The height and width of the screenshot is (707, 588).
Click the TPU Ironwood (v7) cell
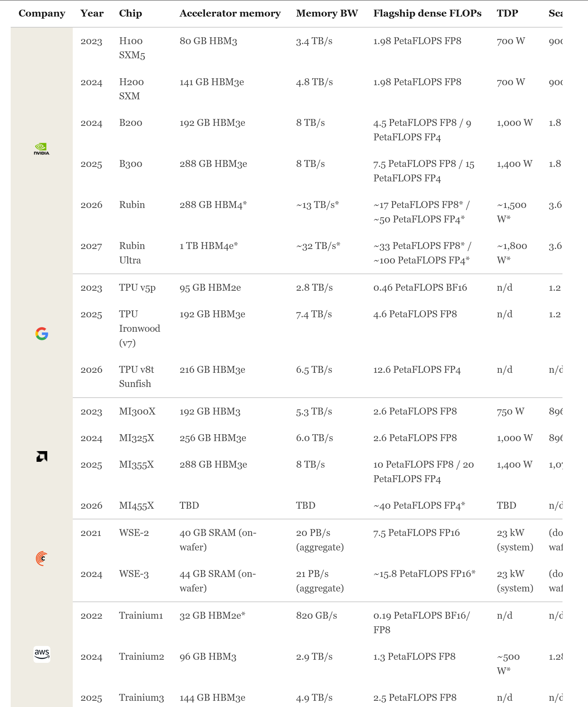(x=140, y=328)
